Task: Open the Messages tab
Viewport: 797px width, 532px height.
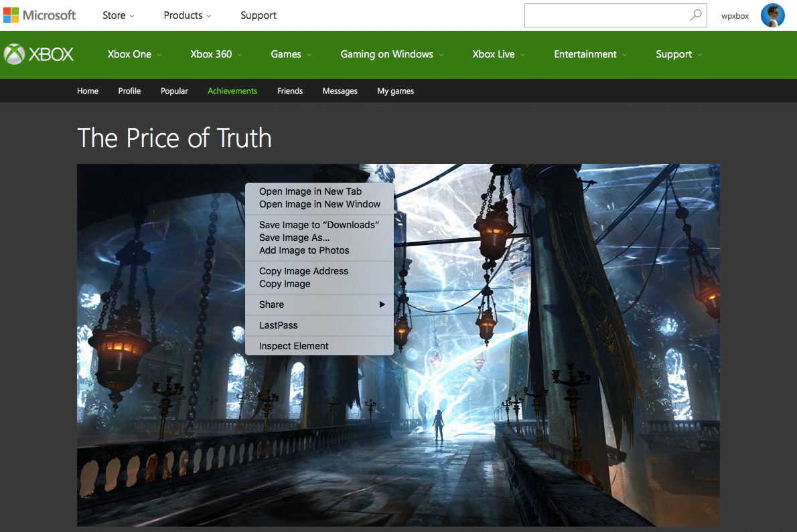Action: [340, 91]
